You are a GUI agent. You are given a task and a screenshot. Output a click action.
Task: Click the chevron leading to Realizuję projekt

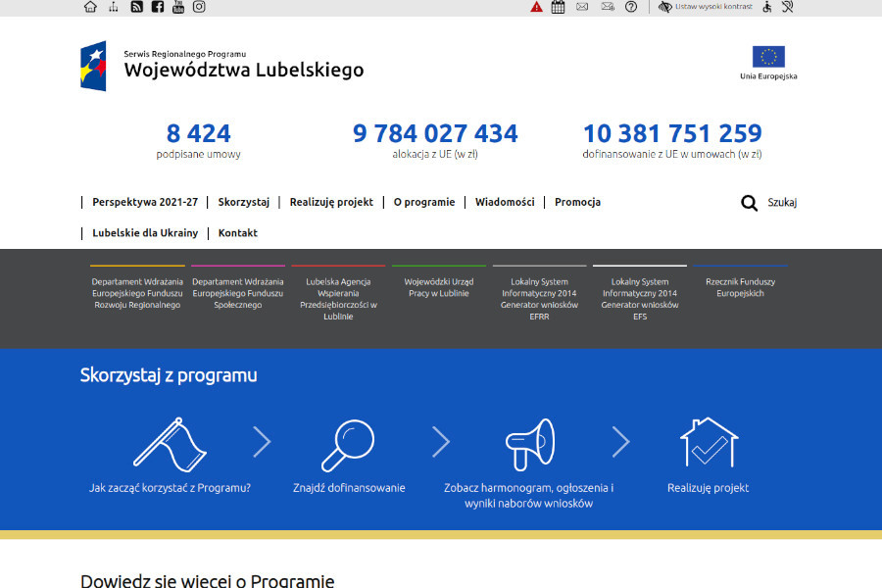[x=621, y=443]
